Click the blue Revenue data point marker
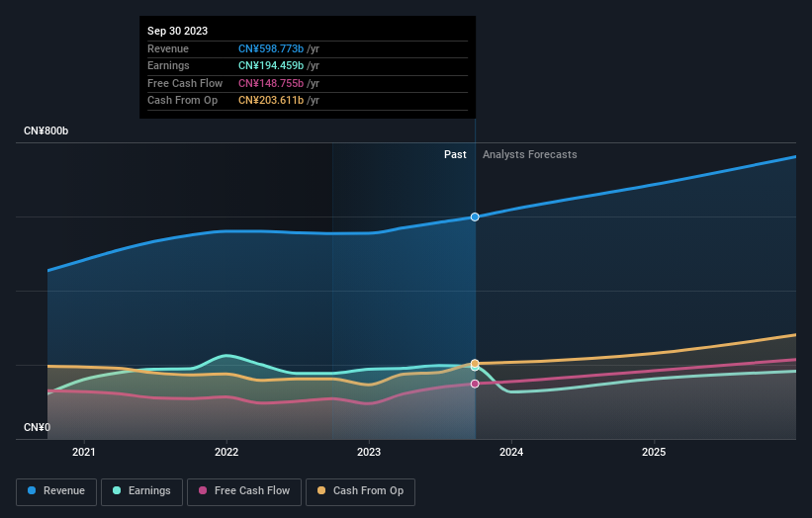The height and width of the screenshot is (518, 812). [475, 216]
